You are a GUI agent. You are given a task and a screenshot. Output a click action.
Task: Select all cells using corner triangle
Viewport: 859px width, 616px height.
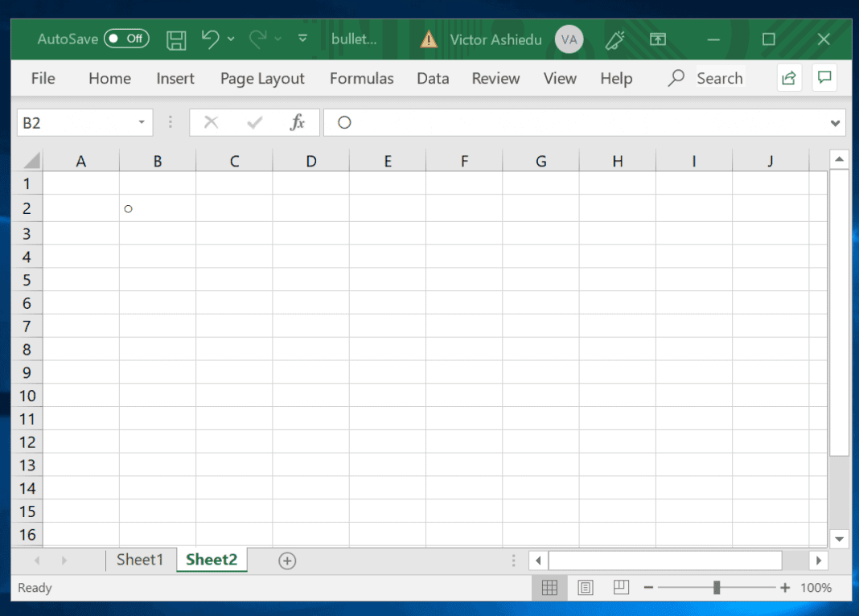click(x=31, y=161)
